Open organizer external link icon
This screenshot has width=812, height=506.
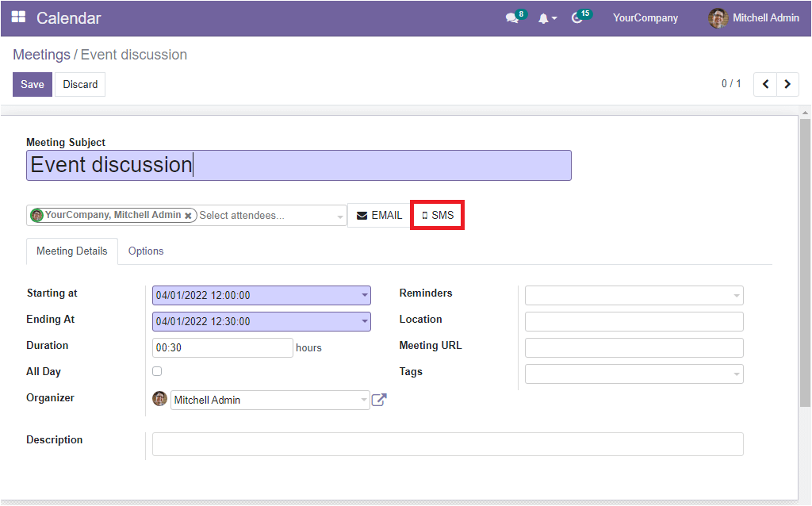tap(379, 400)
